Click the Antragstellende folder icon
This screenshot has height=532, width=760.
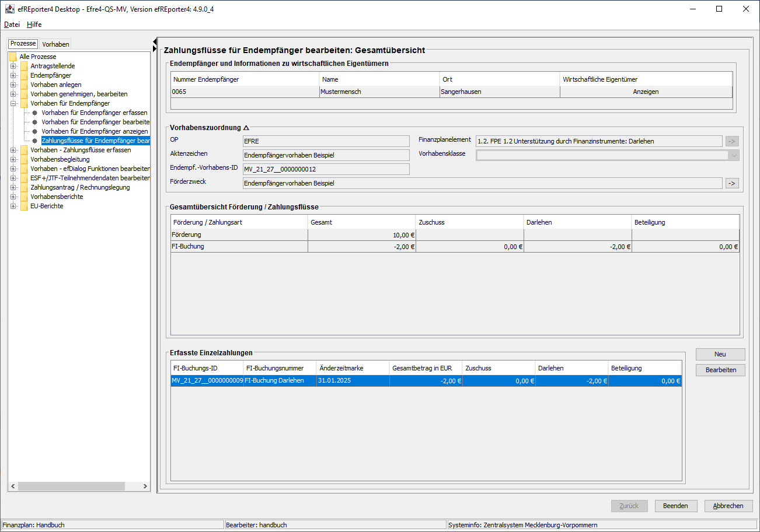coord(24,66)
